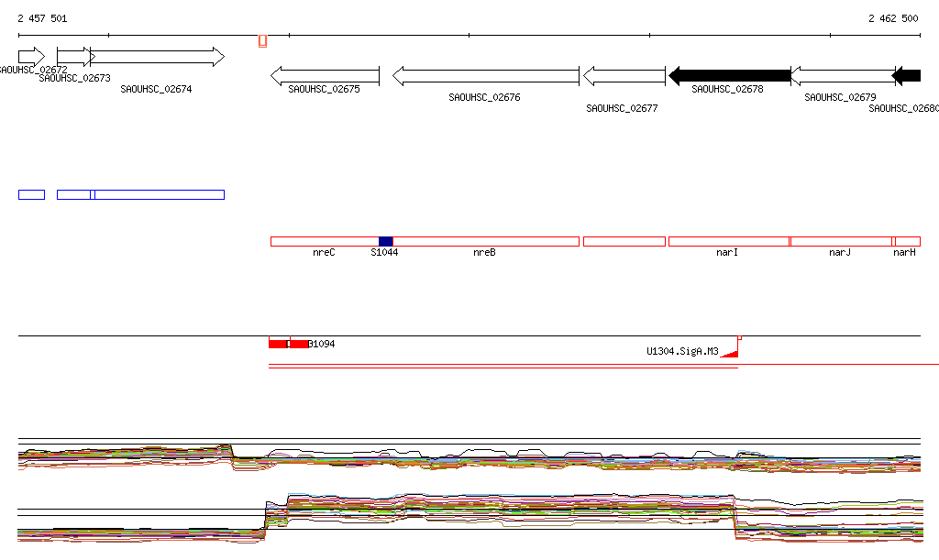
Task: Click the SAOUHSC_02672 gene arrow
Action: (x=30, y=57)
